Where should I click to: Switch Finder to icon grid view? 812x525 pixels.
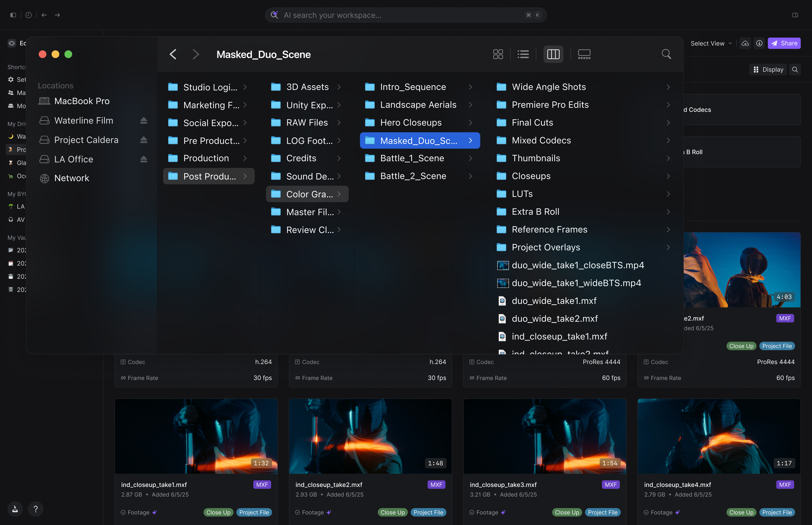point(498,54)
